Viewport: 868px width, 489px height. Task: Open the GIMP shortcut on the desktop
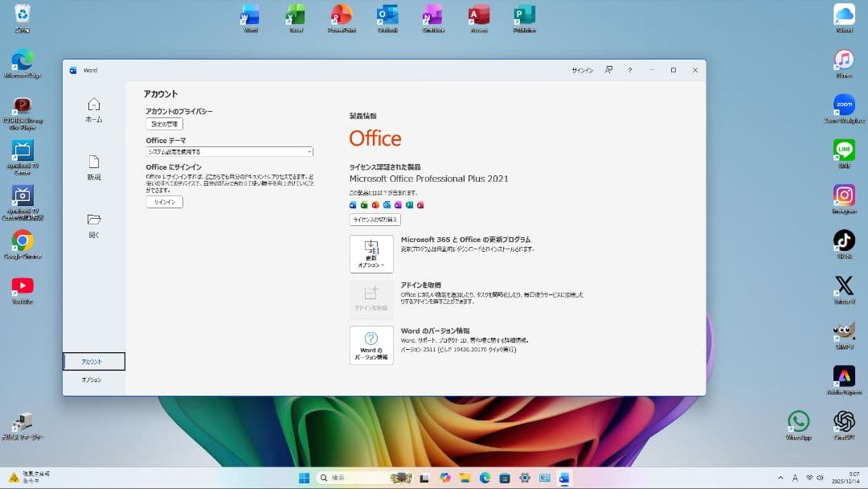pos(844,332)
